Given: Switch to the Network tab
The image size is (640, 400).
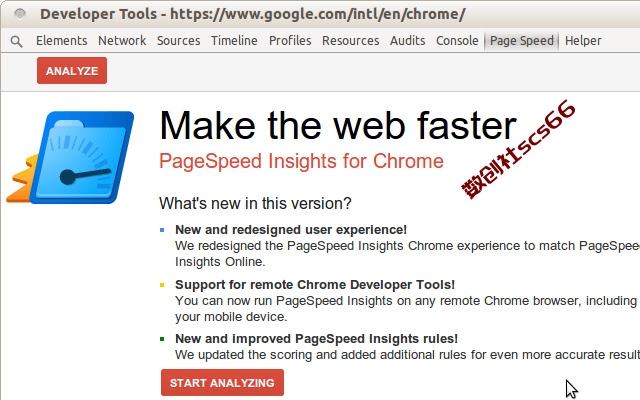Looking at the screenshot, I should [122, 41].
